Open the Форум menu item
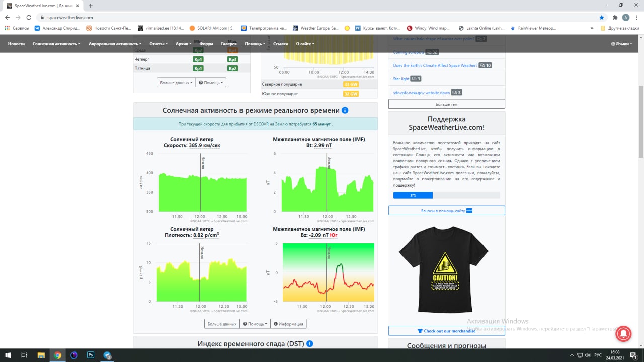The height and width of the screenshot is (362, 644). [x=206, y=44]
